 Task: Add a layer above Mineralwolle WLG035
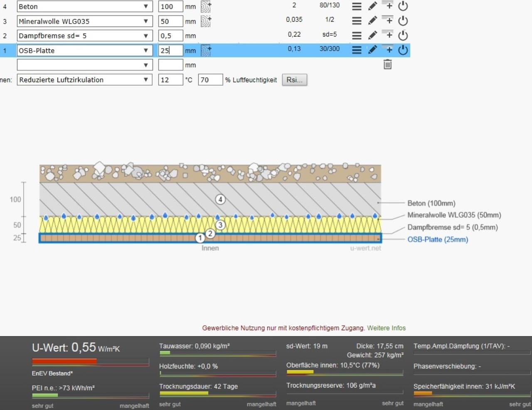(x=387, y=20)
